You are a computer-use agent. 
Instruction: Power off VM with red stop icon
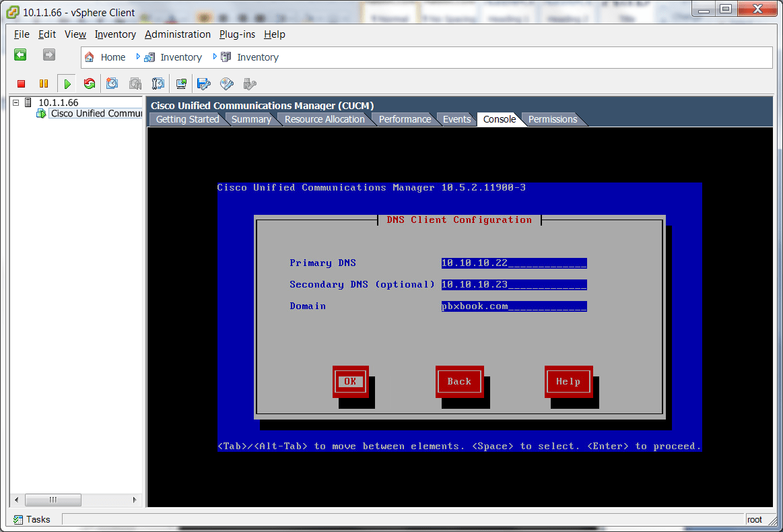(21, 84)
